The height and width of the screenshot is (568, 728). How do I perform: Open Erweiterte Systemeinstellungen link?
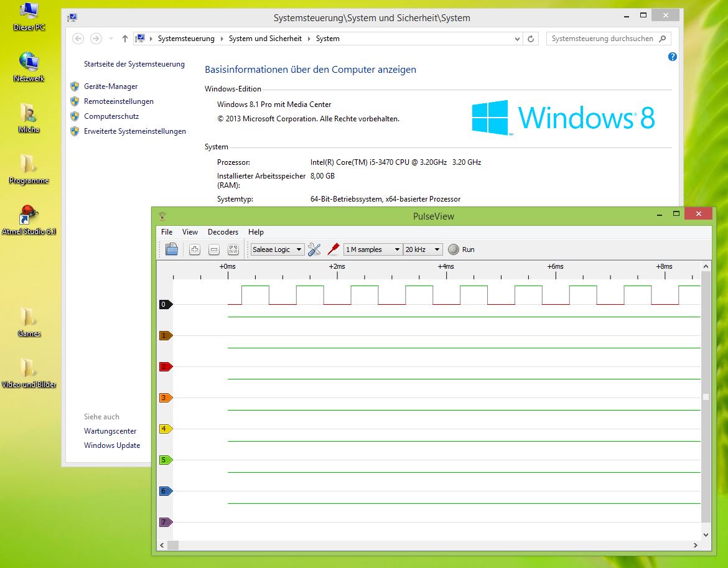click(134, 131)
